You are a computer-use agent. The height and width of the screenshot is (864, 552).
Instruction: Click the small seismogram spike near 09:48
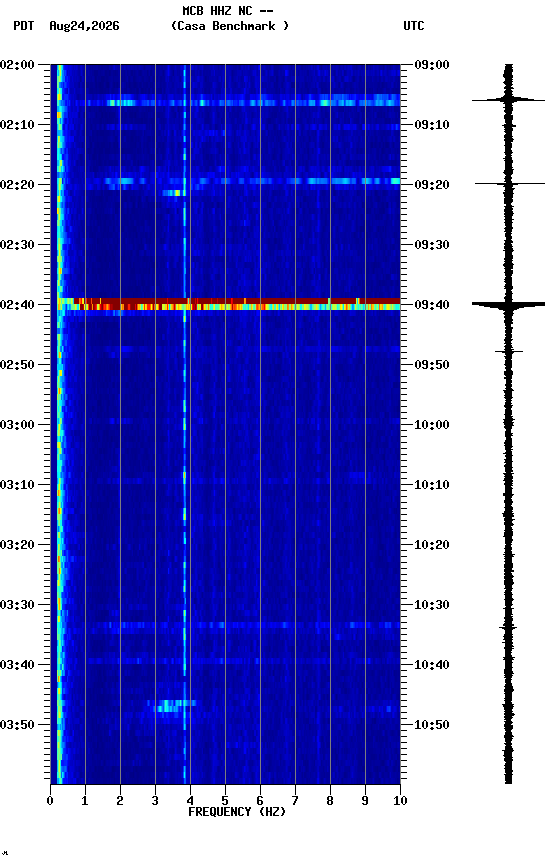pyautogui.click(x=508, y=351)
